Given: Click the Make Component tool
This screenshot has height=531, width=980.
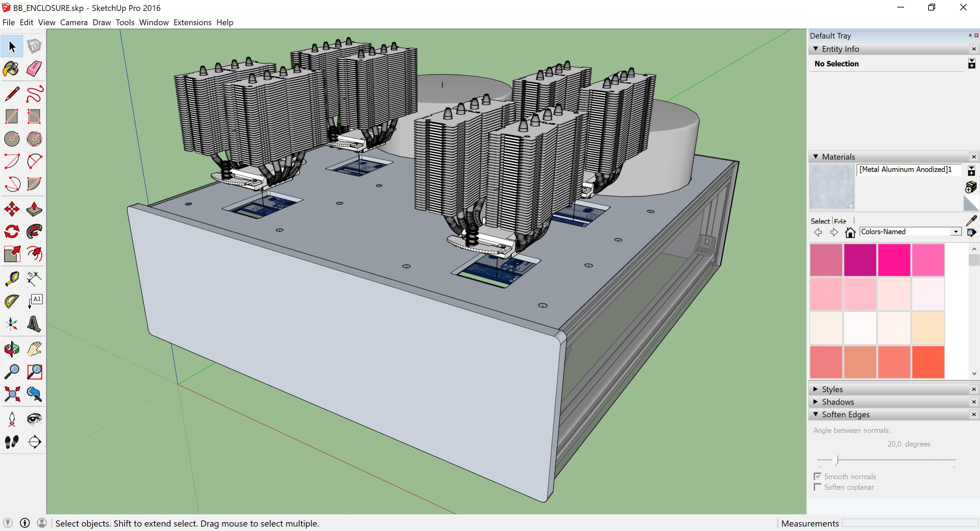Looking at the screenshot, I should click(x=34, y=46).
